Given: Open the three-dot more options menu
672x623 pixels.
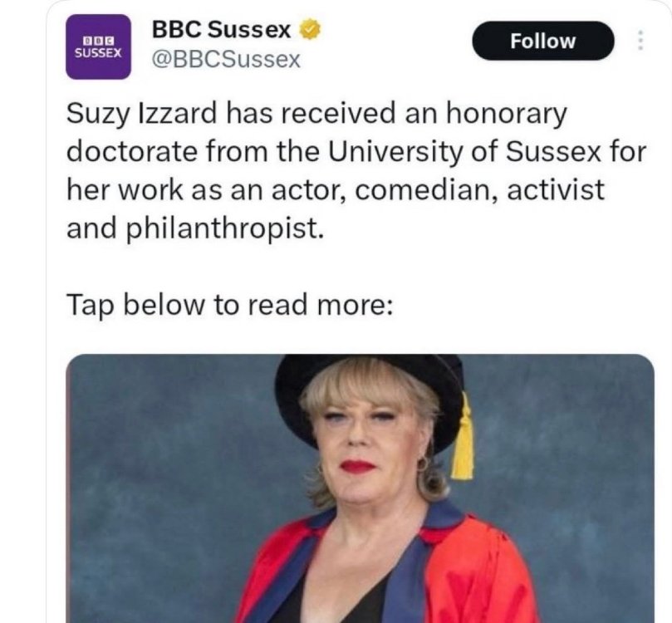Looking at the screenshot, I should click(640, 41).
